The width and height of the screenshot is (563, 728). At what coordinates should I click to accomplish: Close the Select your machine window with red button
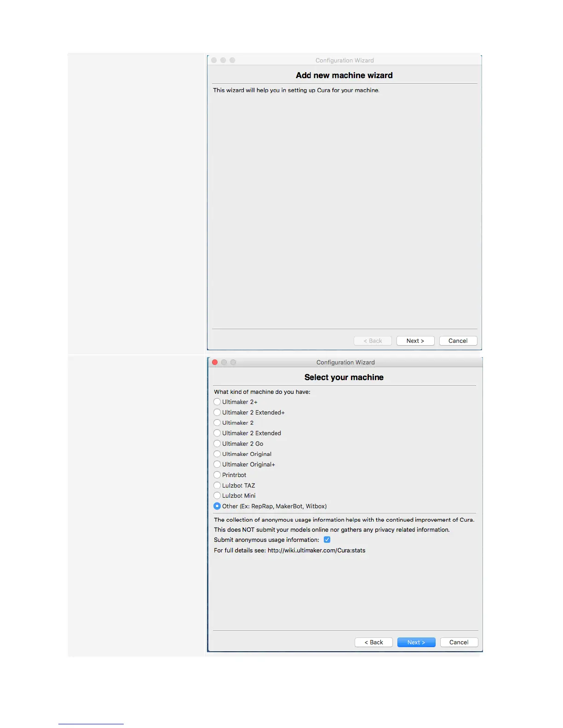point(215,362)
